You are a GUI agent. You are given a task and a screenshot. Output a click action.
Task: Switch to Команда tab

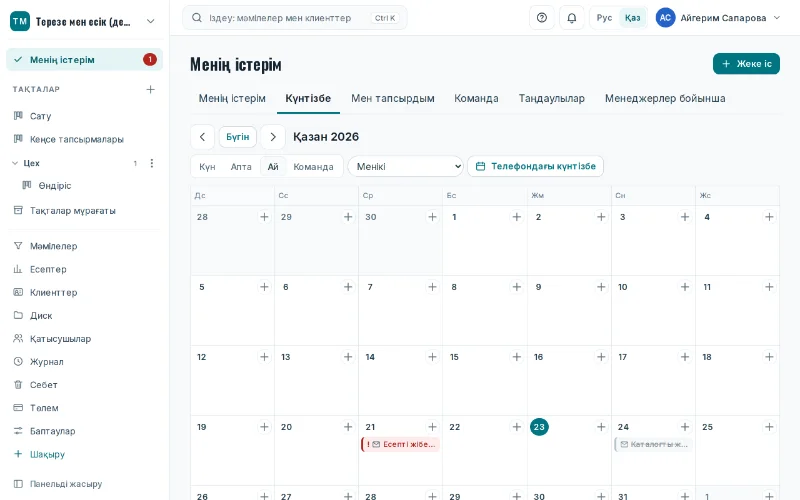pos(477,98)
